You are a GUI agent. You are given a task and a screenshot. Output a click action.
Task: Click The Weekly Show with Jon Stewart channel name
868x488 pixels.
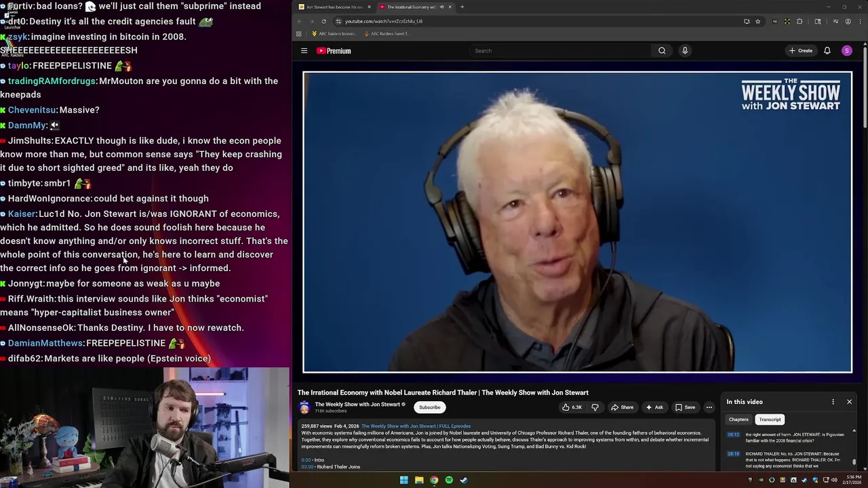click(357, 405)
